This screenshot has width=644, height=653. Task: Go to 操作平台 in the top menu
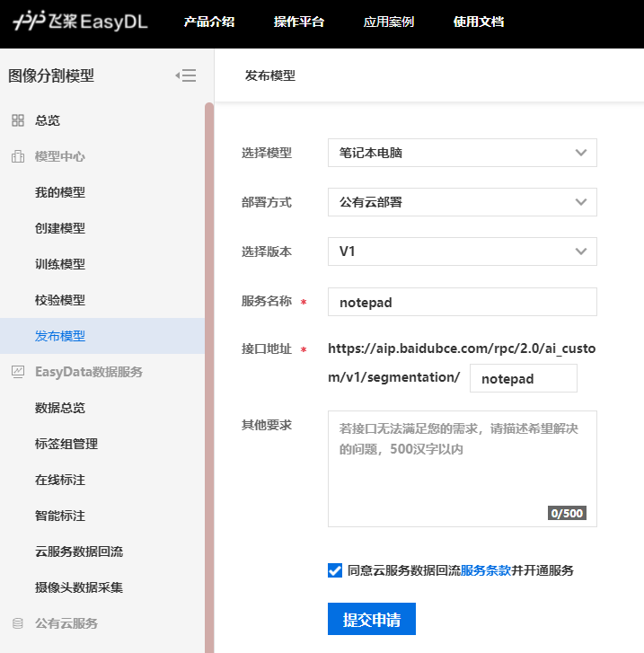tap(298, 22)
